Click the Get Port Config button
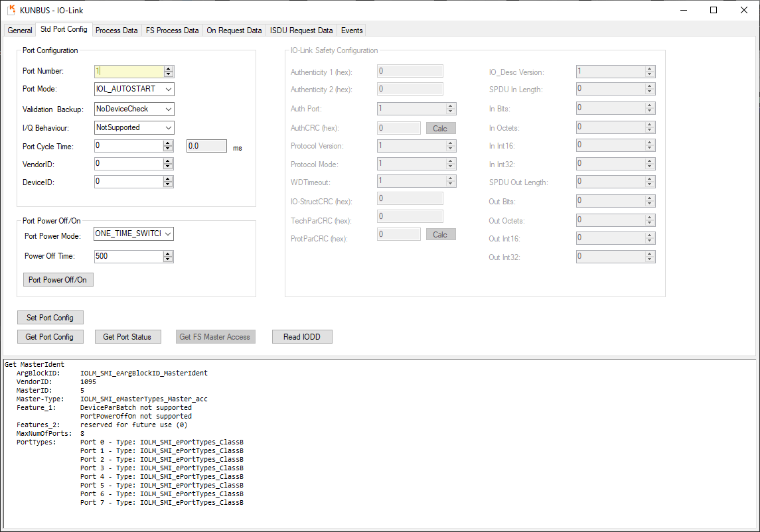The height and width of the screenshot is (532, 760). (x=50, y=337)
